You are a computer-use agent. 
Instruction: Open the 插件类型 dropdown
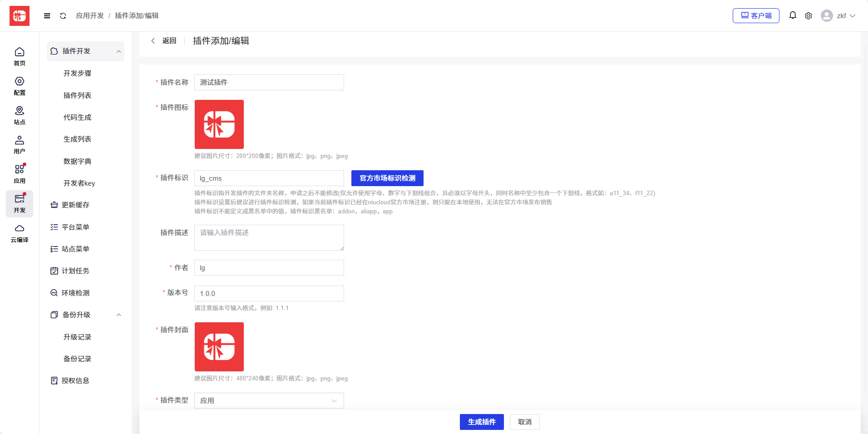click(269, 400)
